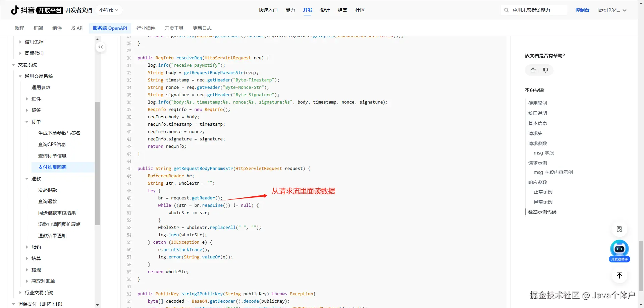Open the 能力 top menu
The width and height of the screenshot is (644, 308).
pos(290,10)
